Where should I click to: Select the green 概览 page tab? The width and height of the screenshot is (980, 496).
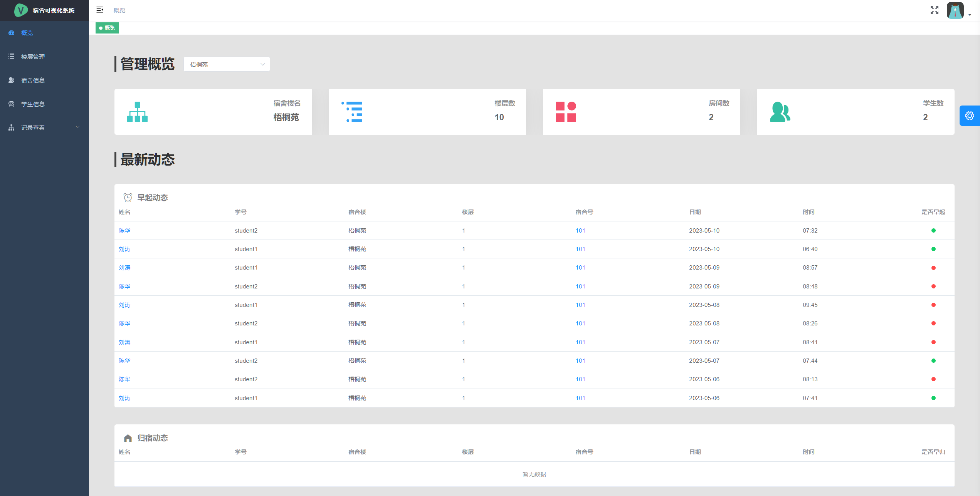pyautogui.click(x=107, y=28)
